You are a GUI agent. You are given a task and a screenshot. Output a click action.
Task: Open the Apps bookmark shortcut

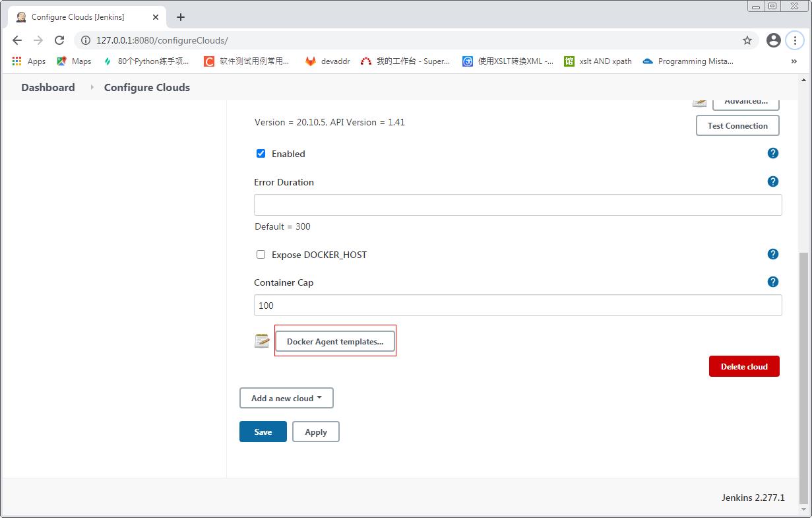(29, 61)
